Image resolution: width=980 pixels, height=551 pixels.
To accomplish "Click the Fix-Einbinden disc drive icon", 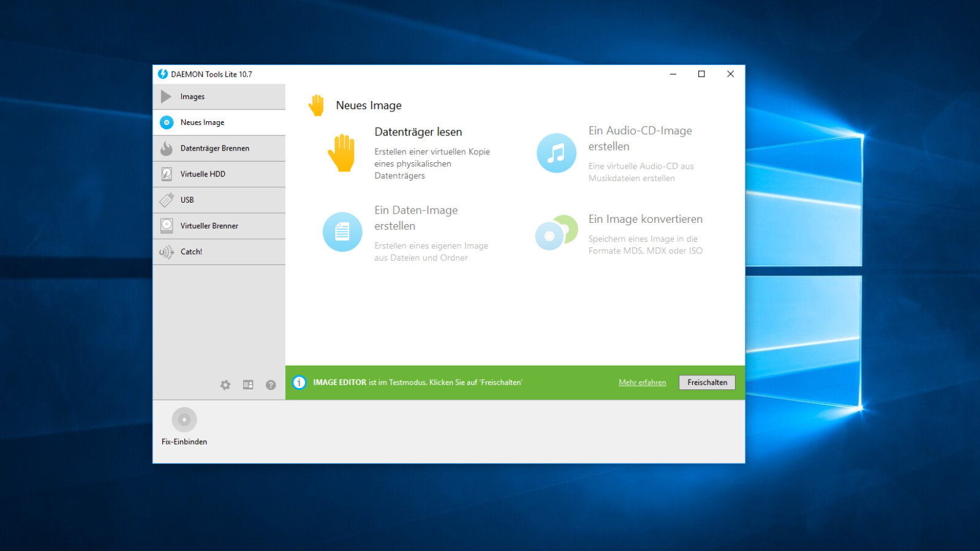I will [x=184, y=420].
